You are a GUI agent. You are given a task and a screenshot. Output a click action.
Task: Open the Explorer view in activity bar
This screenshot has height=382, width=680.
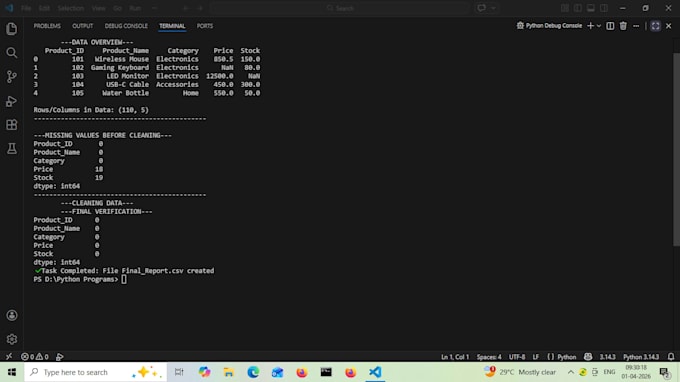point(12,29)
